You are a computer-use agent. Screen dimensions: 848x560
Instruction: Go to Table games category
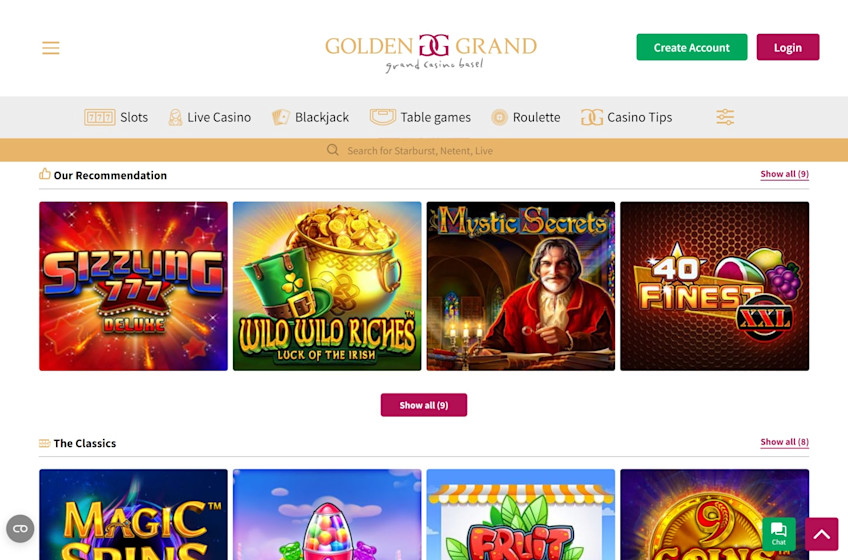(420, 117)
